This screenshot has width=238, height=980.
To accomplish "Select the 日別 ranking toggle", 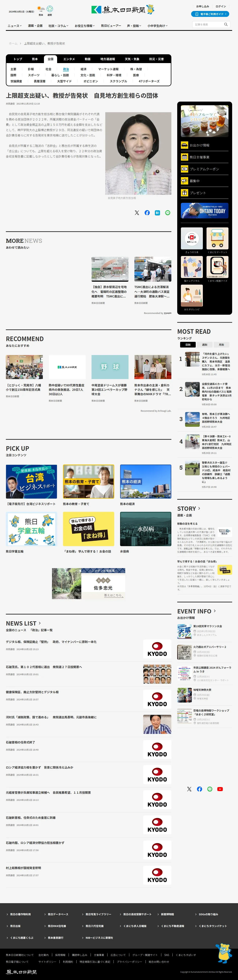I will pyautogui.click(x=188, y=345).
